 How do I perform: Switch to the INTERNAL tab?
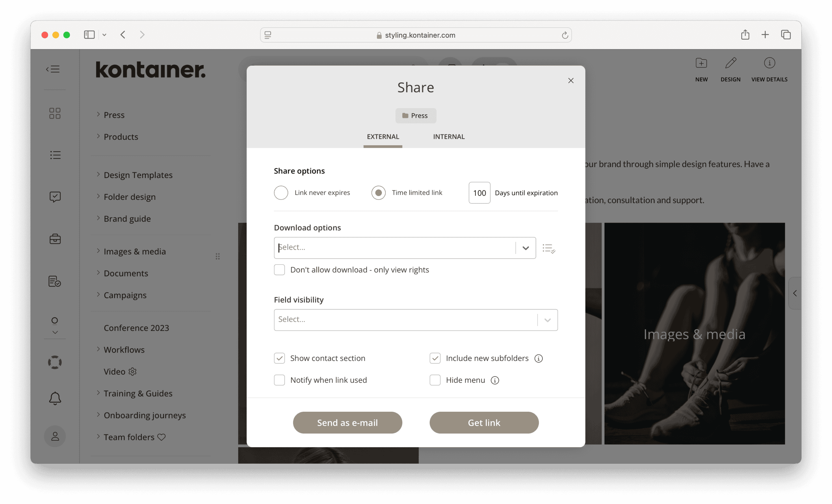click(x=448, y=136)
